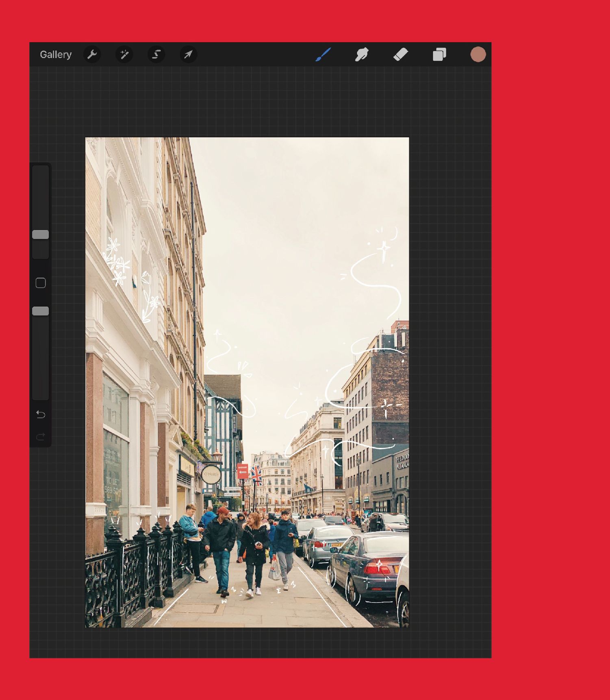This screenshot has height=700, width=610.
Task: Select the Smudge finger tool
Action: click(361, 54)
